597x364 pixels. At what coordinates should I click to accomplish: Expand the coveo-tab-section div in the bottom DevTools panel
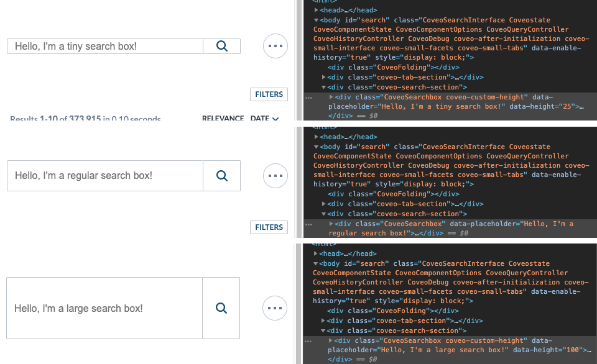[323, 321]
